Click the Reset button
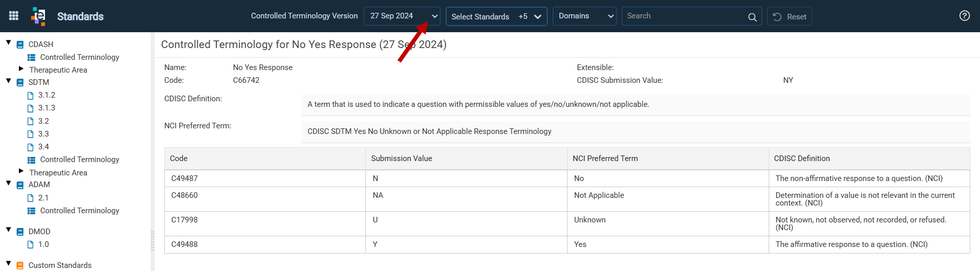Screen dimensions: 980x271 (790, 16)
